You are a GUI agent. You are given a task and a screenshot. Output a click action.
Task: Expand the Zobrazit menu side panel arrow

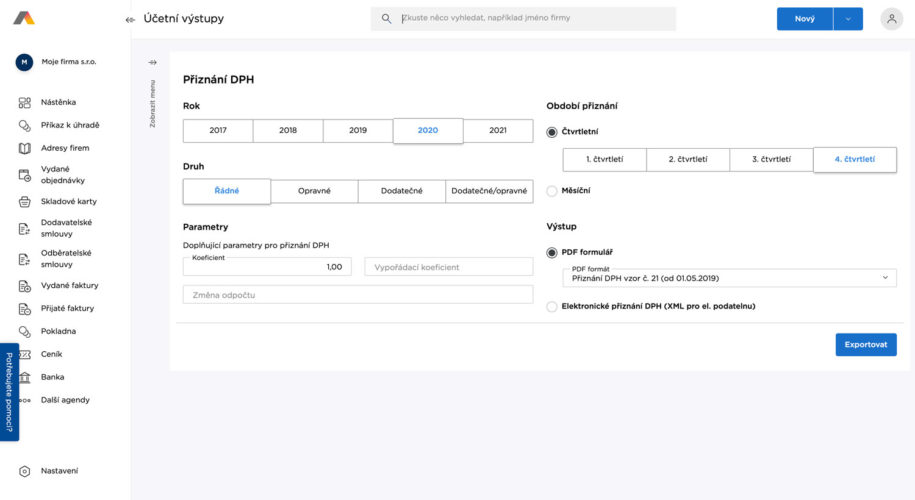coord(153,62)
